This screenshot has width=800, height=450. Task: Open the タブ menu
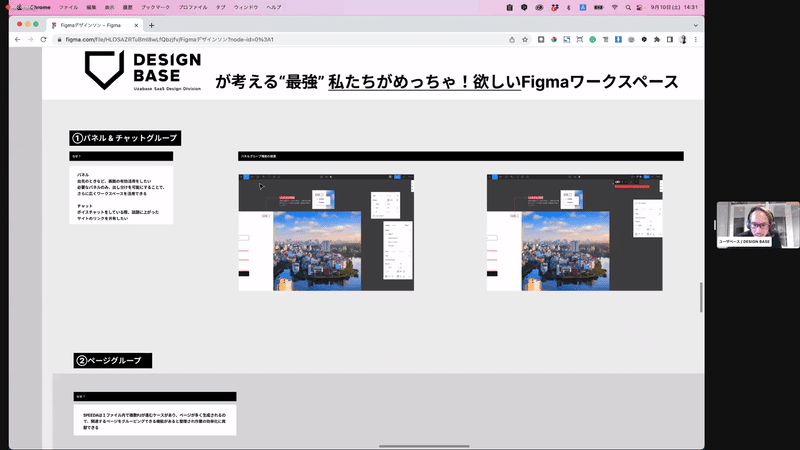[220, 7]
